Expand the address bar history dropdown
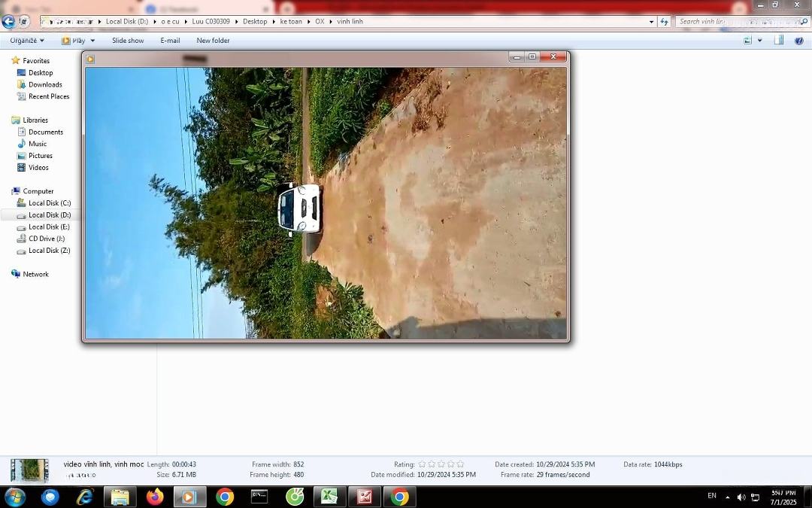The image size is (812, 508). [651, 22]
